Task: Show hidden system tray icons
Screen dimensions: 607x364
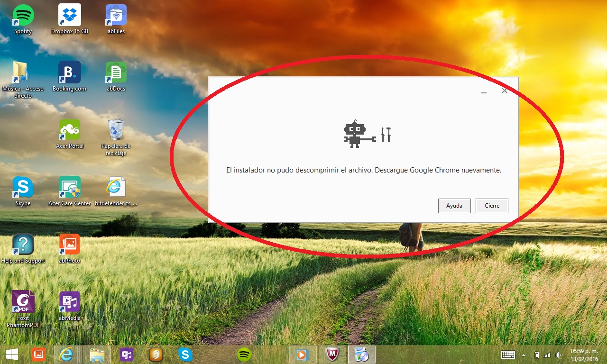Action: (524, 355)
